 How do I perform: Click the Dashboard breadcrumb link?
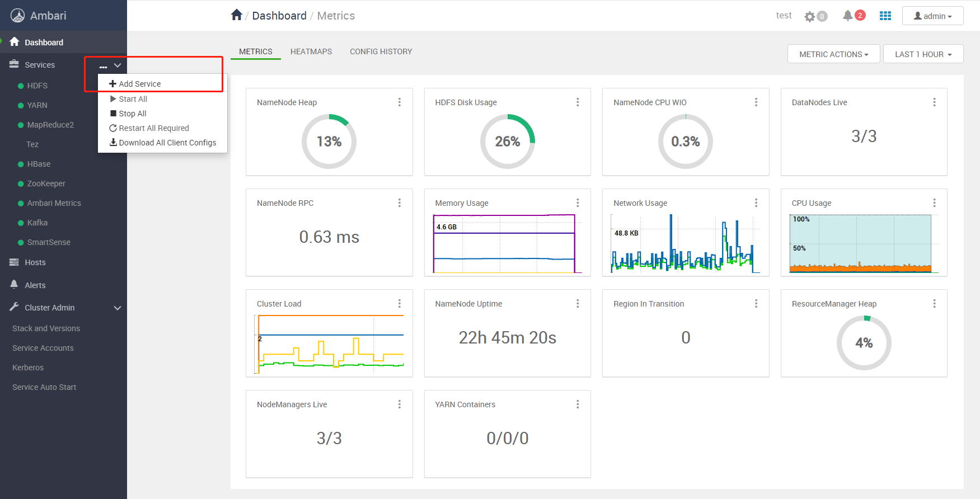pos(279,16)
